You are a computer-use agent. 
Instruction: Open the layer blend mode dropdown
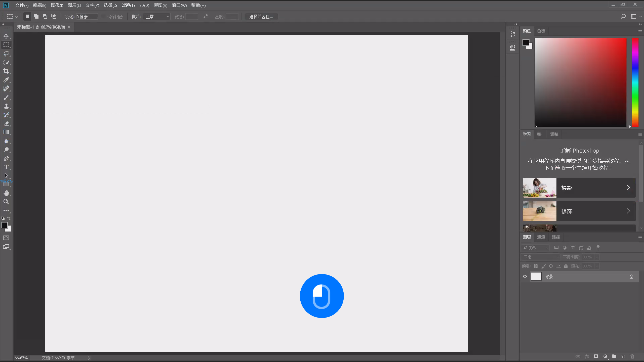coord(541,257)
